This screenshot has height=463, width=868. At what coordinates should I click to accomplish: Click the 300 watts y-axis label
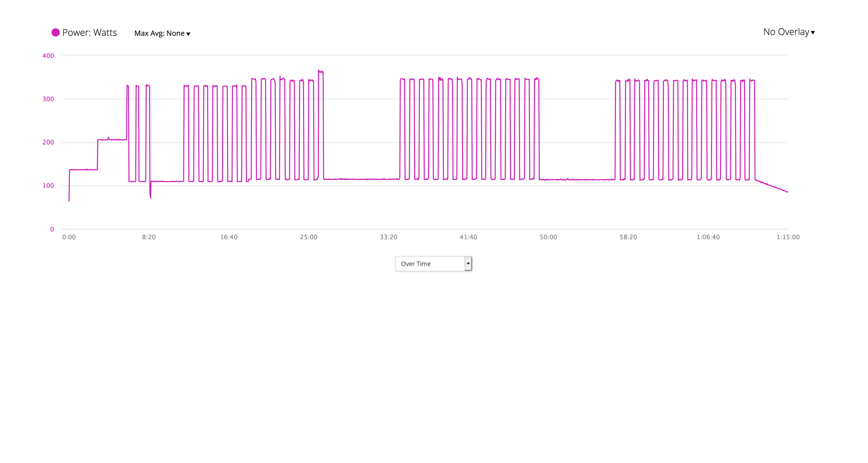(x=48, y=99)
